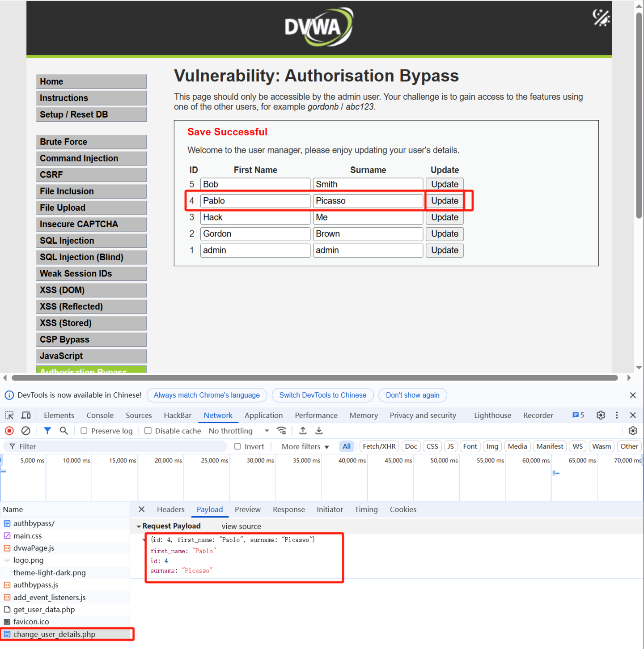The image size is (644, 649).
Task: Stop recording network log
Action: click(9, 431)
